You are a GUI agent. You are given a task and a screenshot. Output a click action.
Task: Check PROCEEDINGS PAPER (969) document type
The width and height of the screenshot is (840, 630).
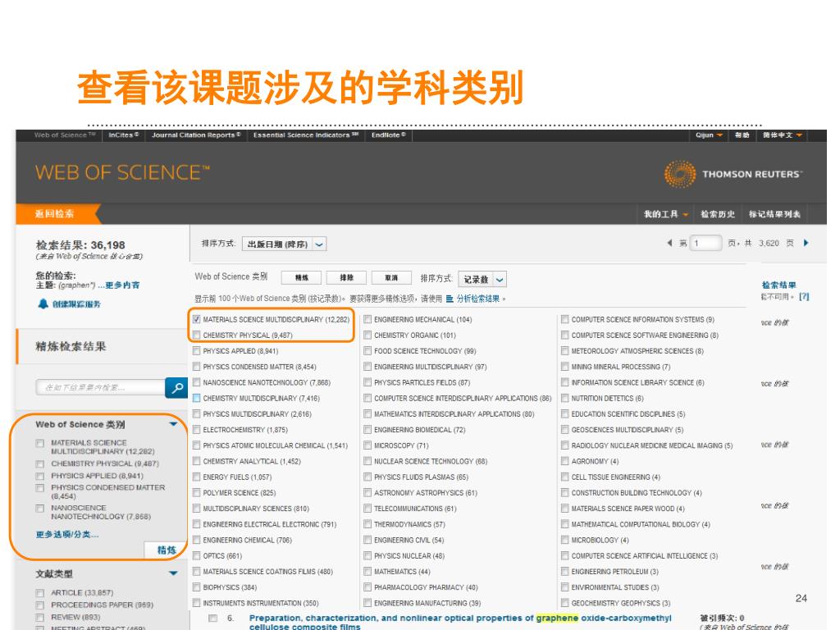39,605
